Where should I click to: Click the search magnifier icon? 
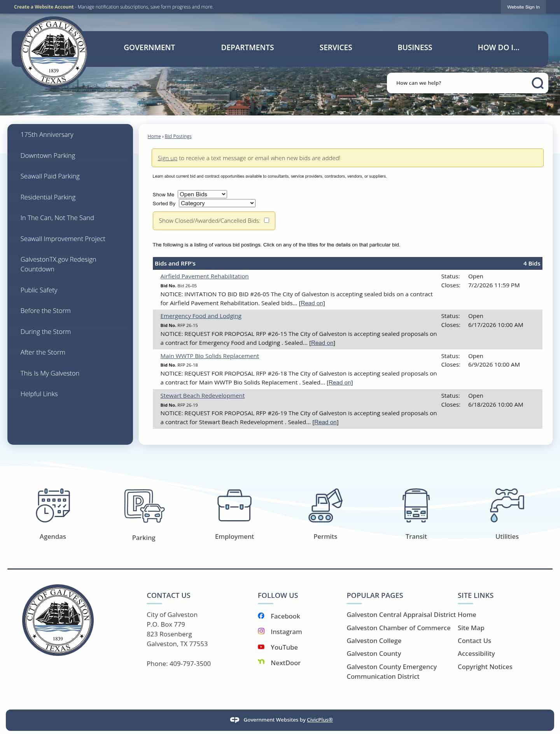pos(537,83)
